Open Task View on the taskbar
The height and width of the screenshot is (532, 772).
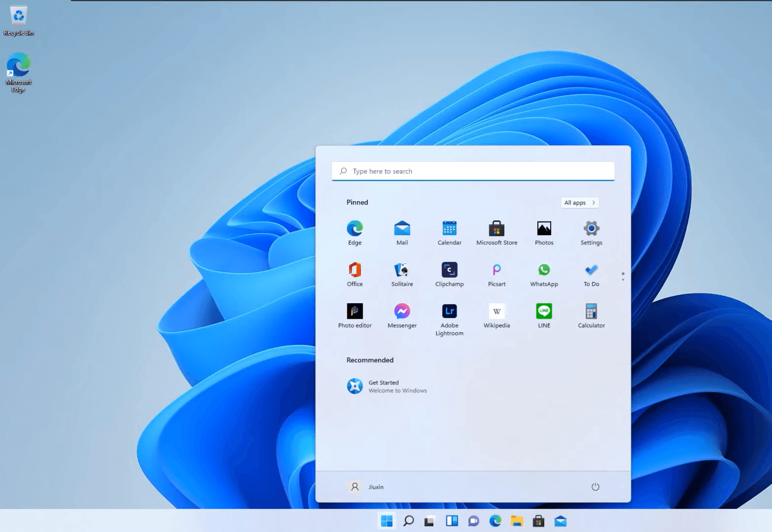coord(429,521)
